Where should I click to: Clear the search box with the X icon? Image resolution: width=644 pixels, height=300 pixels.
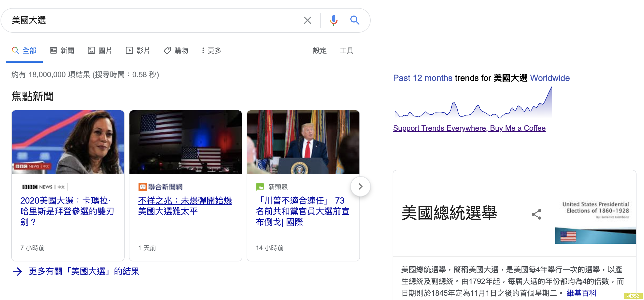click(308, 20)
